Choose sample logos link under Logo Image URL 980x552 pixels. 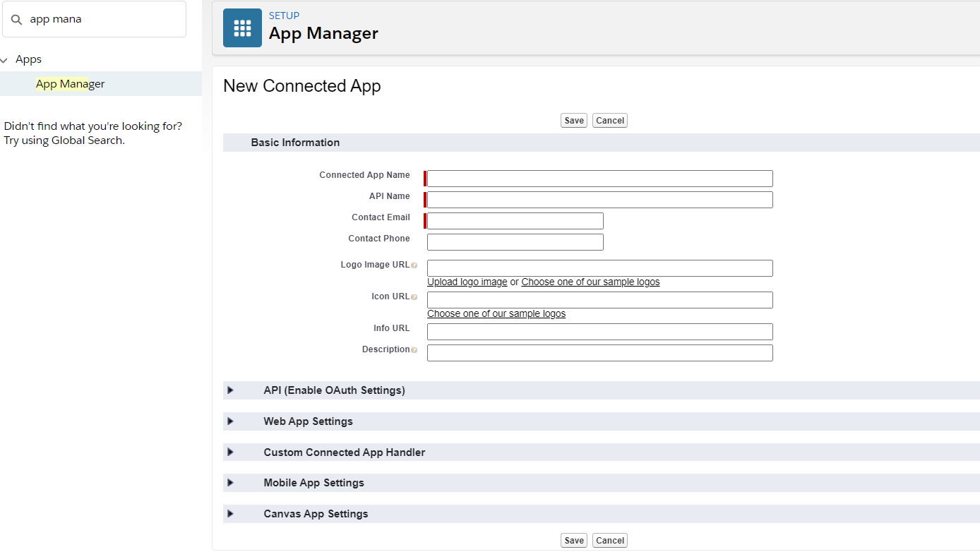(590, 282)
